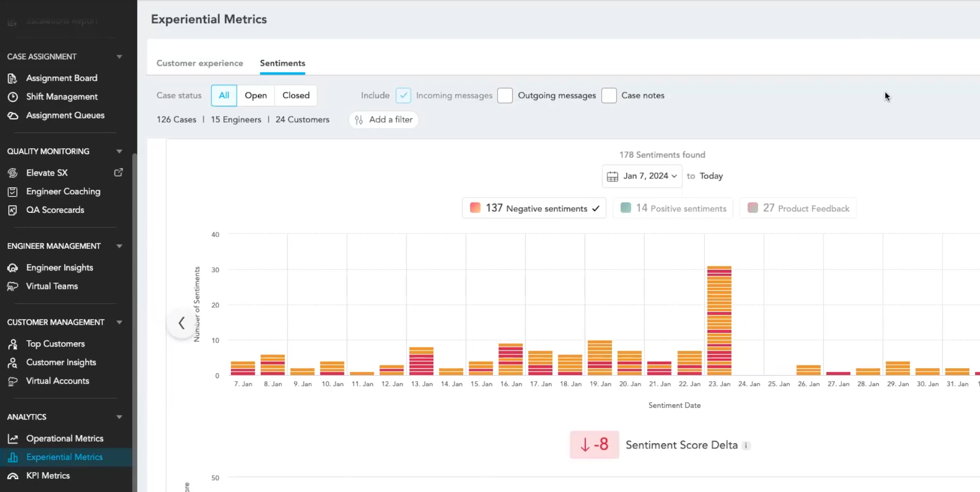Uncheck the Incoming messages checkbox
This screenshot has height=492, width=980.
coord(403,95)
